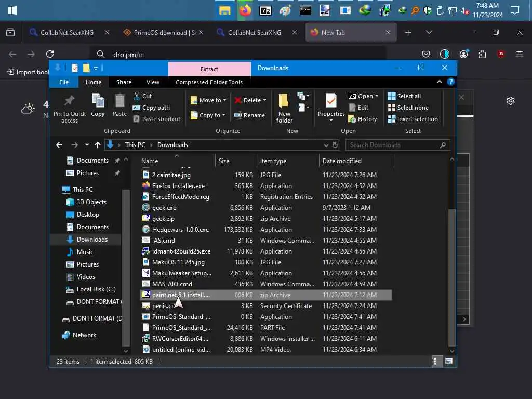
Task: Go up one folder level
Action: click(98, 145)
